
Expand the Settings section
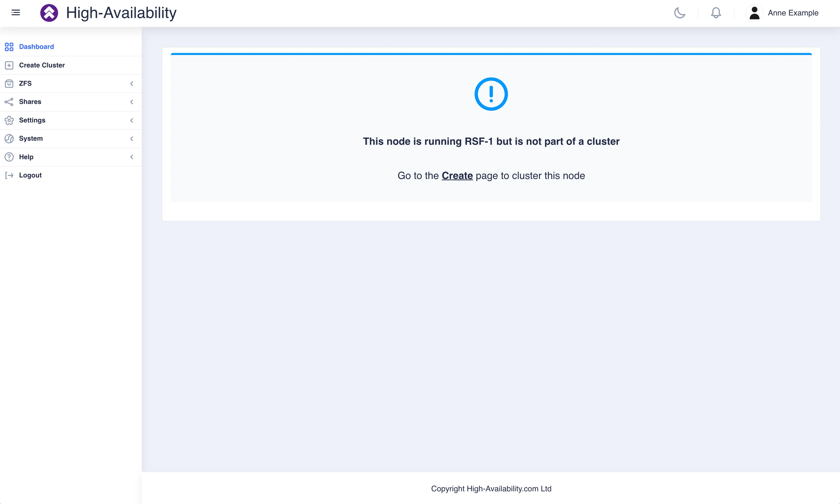132,120
